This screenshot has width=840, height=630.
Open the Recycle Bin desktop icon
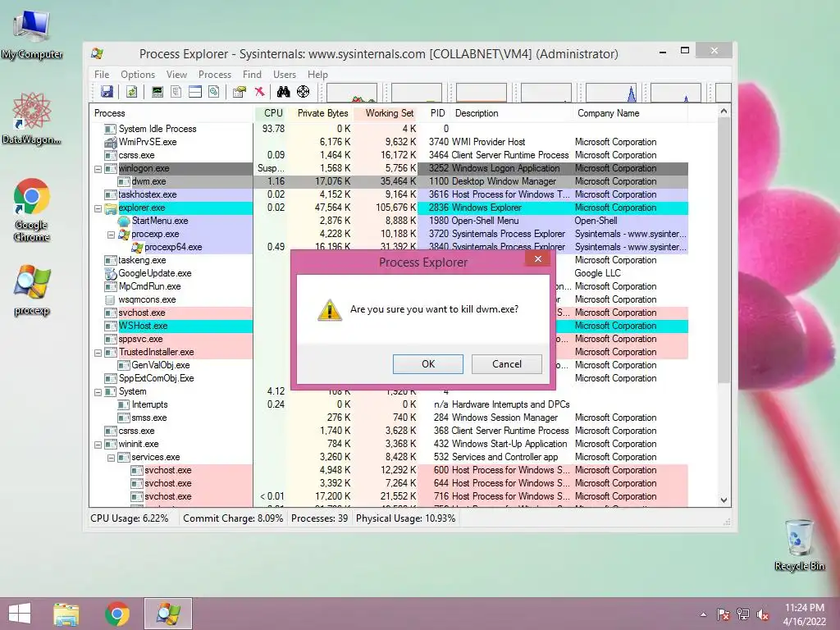(799, 545)
